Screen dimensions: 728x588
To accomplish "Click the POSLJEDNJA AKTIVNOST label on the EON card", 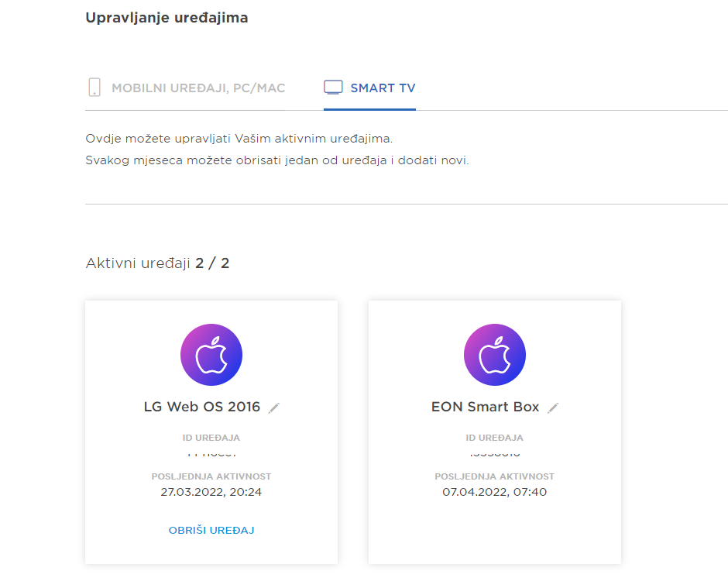I will tap(495, 476).
